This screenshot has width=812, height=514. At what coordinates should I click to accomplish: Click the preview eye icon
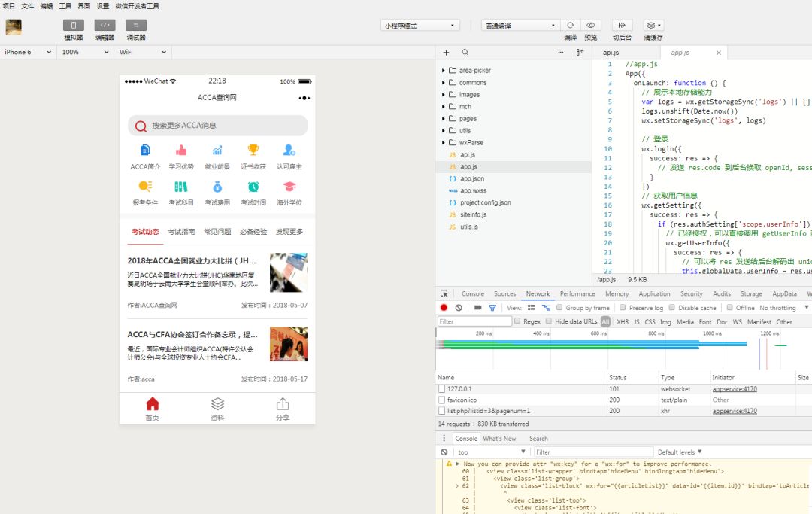pos(590,26)
